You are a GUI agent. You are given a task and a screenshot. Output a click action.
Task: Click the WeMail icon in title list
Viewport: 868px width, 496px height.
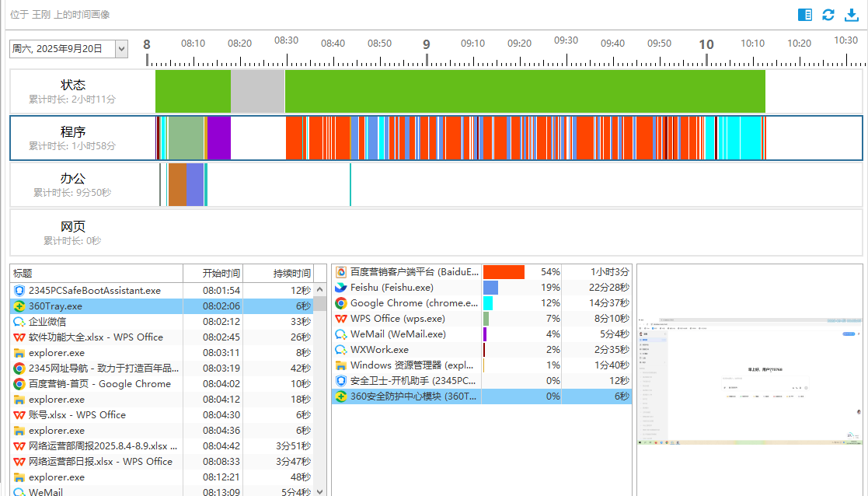coord(19,491)
